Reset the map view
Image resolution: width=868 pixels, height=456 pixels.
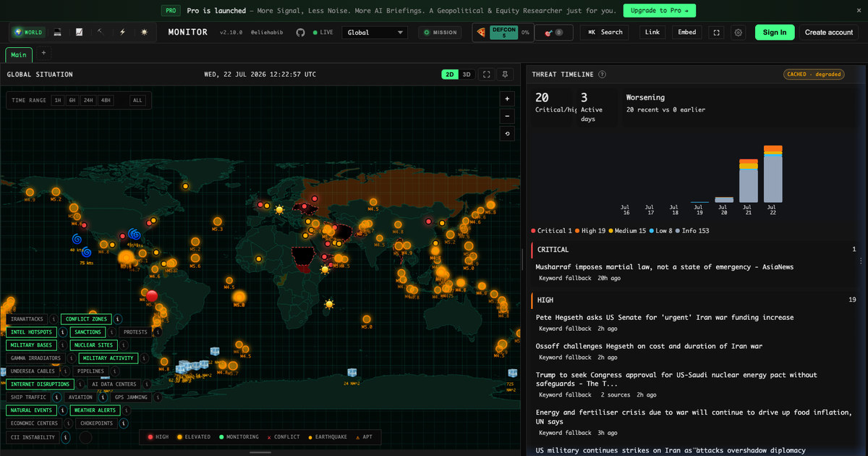[x=507, y=134]
